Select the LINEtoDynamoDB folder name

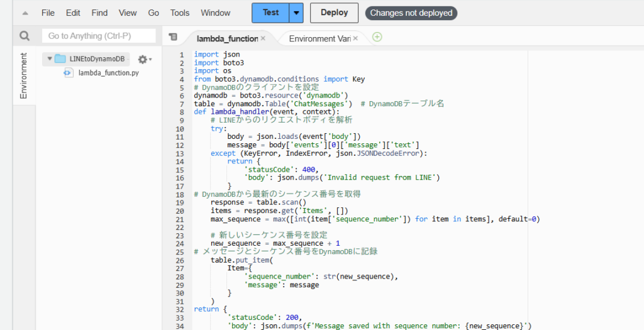tap(97, 59)
